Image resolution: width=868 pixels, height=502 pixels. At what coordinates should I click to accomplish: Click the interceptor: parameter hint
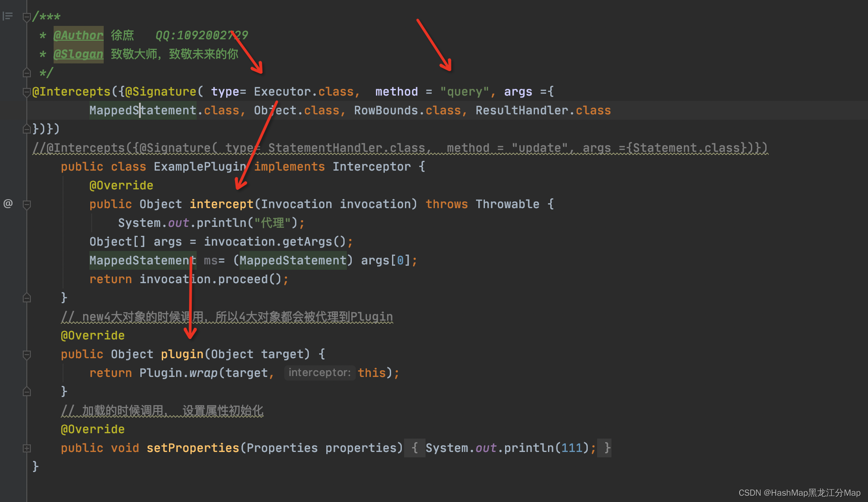pyautogui.click(x=320, y=372)
